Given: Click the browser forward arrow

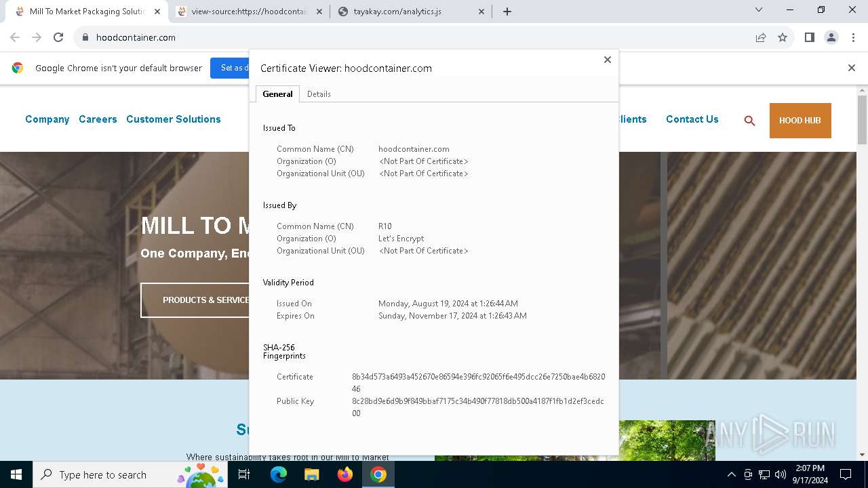Looking at the screenshot, I should click(37, 37).
